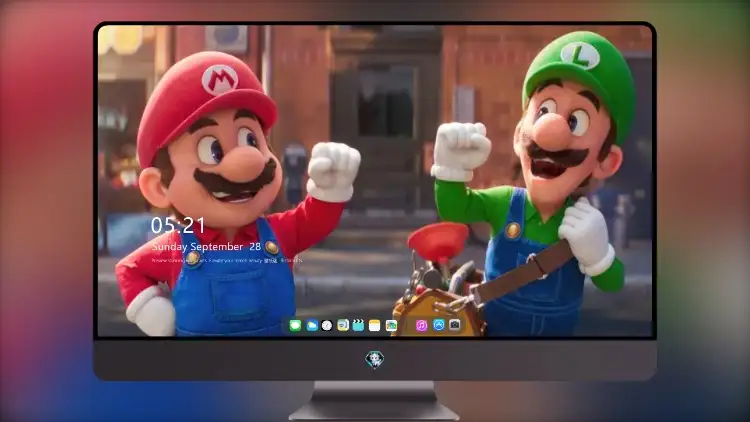Launch the Clock app from dock
Viewport: 750px width, 422px height.
(327, 326)
